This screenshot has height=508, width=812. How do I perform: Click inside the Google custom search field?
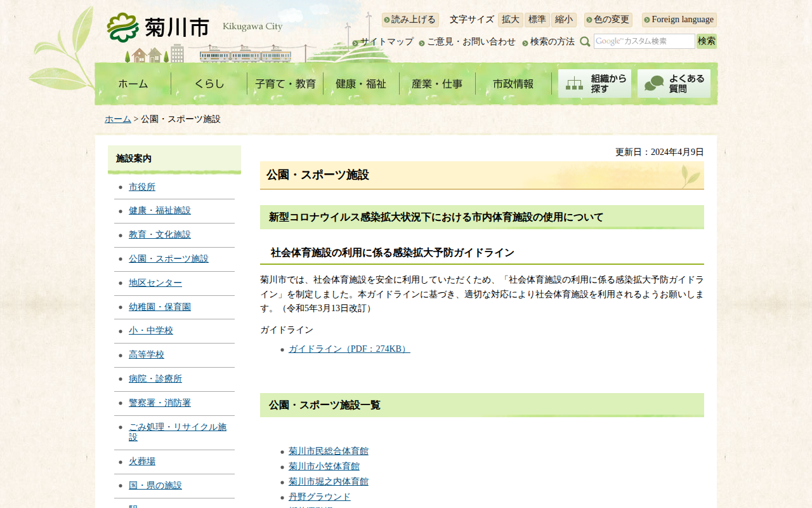click(644, 41)
